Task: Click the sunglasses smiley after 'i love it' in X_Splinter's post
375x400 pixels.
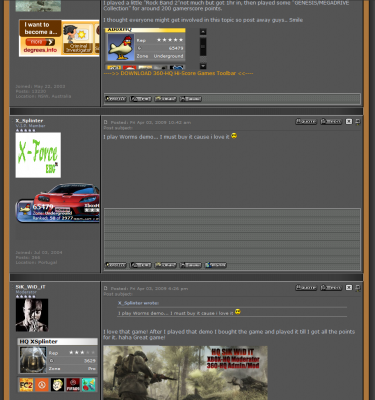Action: click(234, 136)
